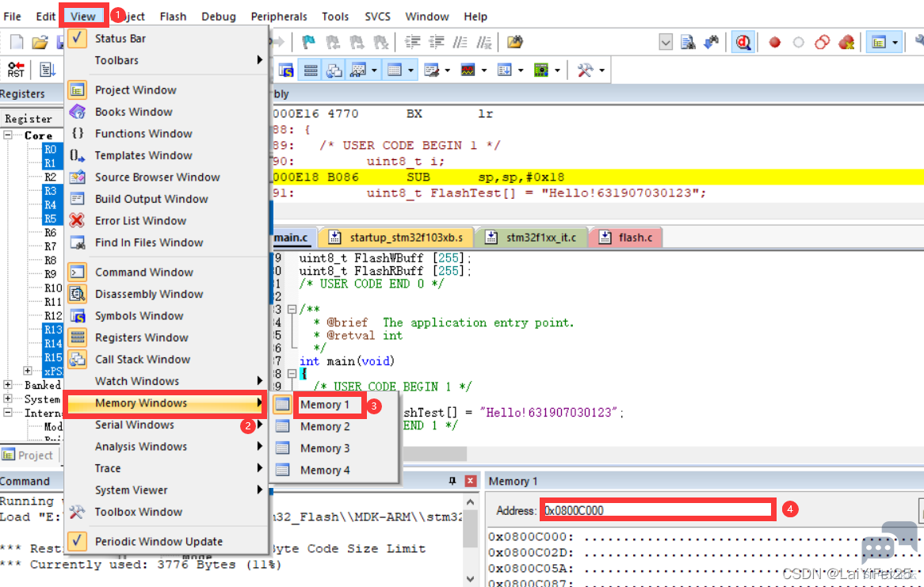The width and height of the screenshot is (924, 587).
Task: Expand the Banked registers tree node
Action: 8,385
